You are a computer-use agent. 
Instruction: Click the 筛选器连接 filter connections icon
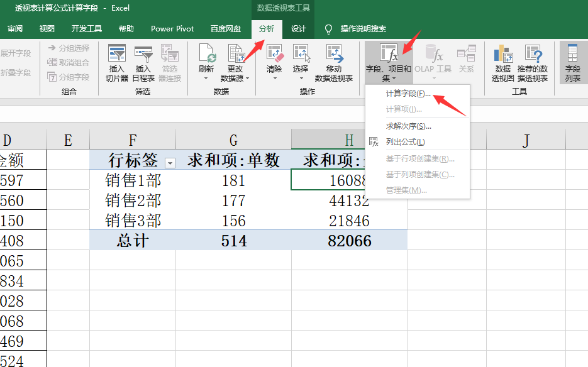click(170, 53)
